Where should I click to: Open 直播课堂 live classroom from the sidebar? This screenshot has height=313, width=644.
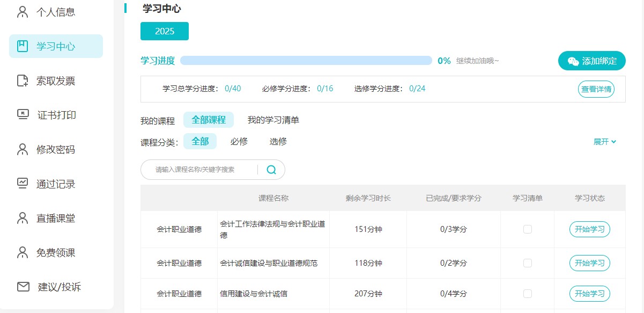[22, 218]
